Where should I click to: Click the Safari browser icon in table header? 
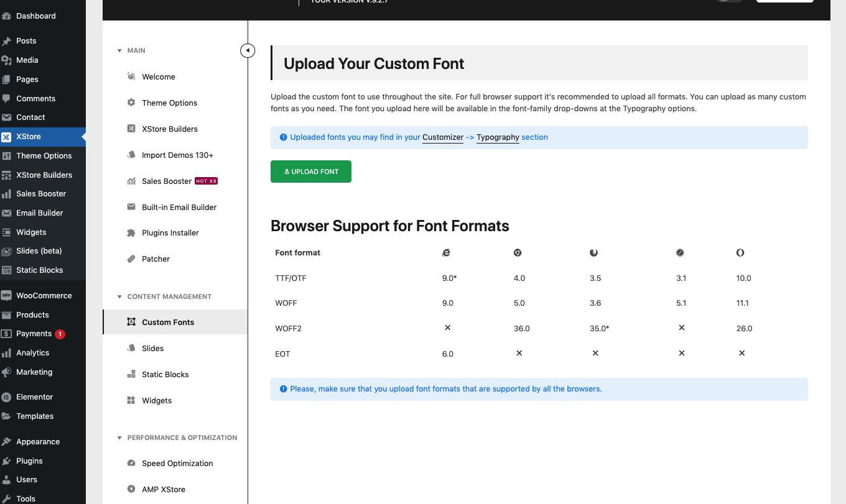click(x=681, y=253)
